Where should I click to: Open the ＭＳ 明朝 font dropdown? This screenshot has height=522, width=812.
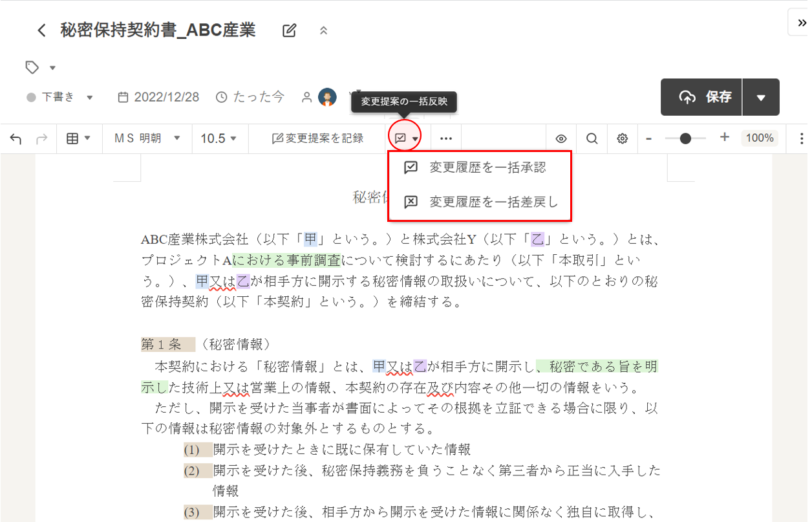point(147,138)
